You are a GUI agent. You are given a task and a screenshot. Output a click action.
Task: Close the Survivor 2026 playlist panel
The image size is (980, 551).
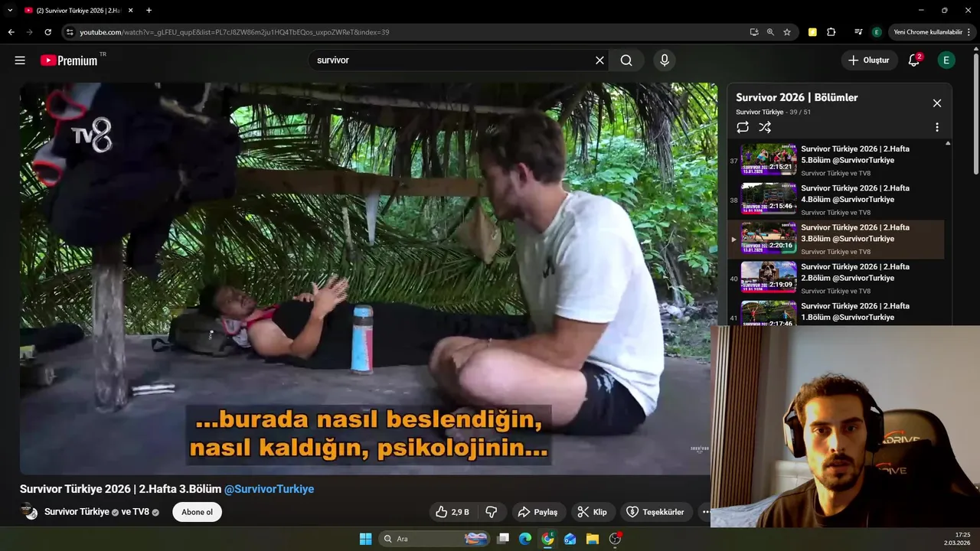[936, 103]
